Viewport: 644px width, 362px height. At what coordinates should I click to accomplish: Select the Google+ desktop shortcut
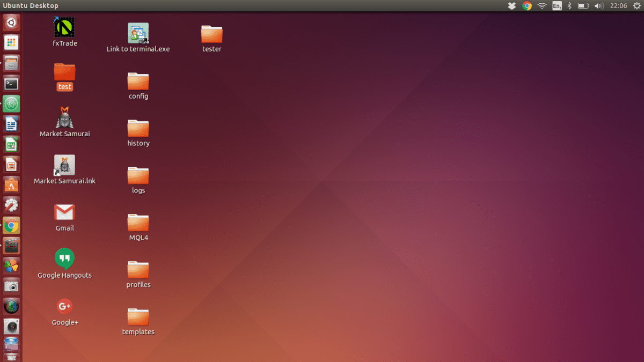pos(64,306)
